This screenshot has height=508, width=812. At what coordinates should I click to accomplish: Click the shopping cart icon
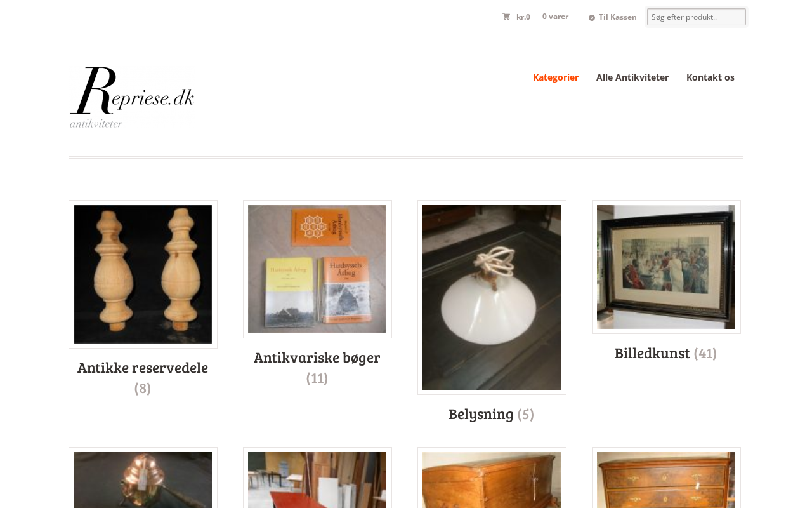click(506, 17)
